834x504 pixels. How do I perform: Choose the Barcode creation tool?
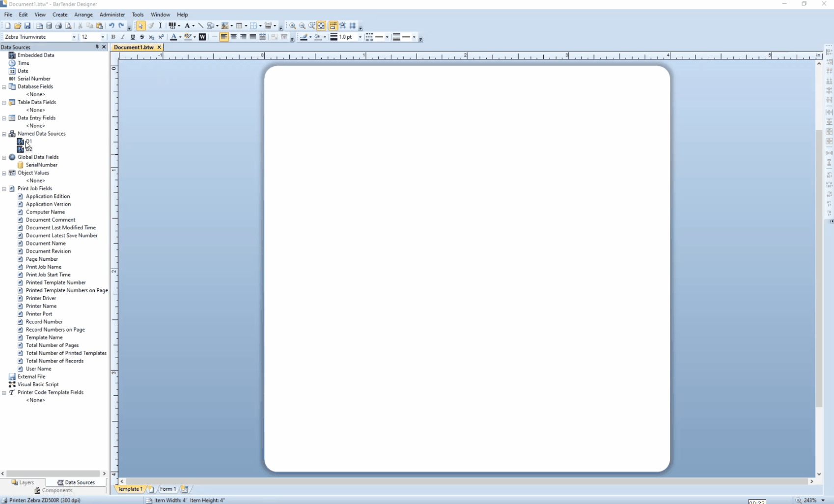[x=172, y=26]
